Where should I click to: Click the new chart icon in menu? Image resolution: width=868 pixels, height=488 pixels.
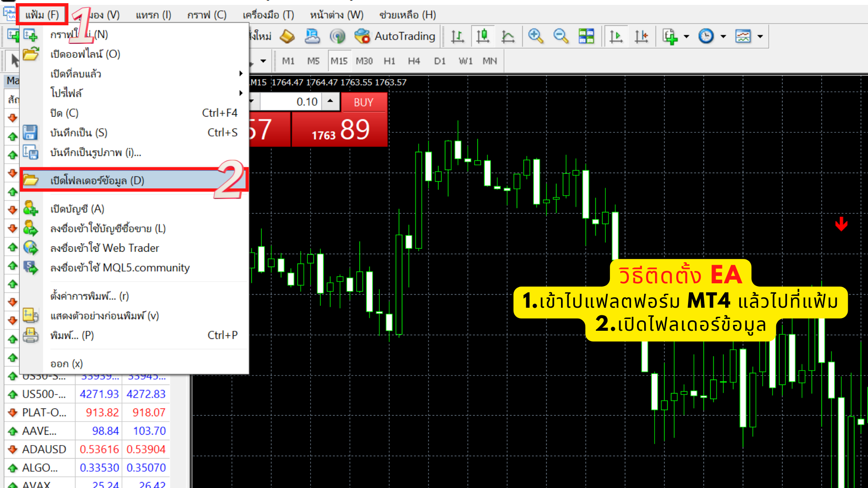31,35
